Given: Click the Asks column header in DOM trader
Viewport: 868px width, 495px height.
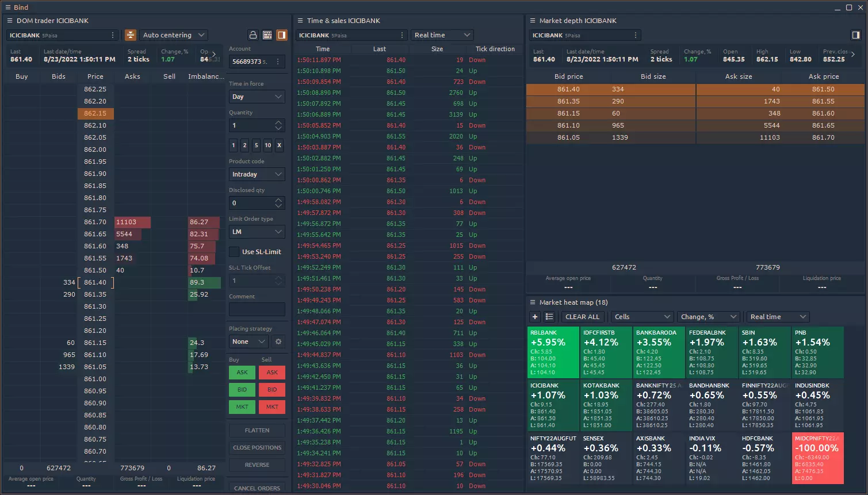Looking at the screenshot, I should (x=132, y=76).
